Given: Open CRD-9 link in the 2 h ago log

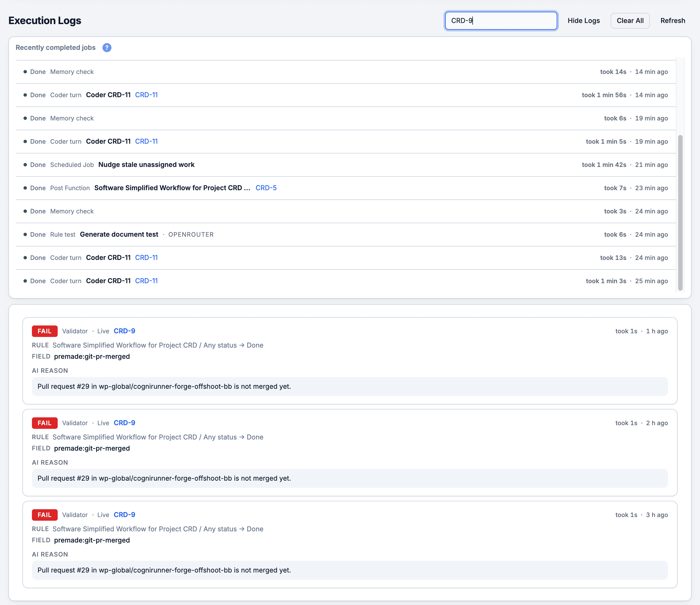Looking at the screenshot, I should point(124,423).
